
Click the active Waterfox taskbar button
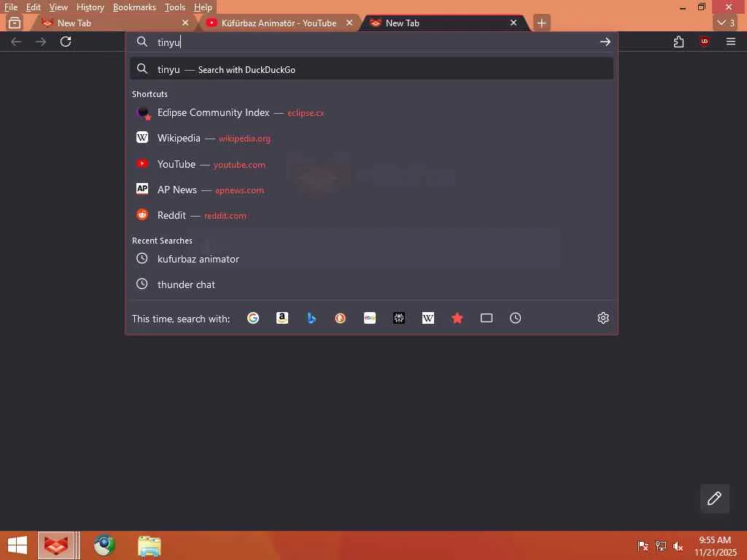click(57, 545)
